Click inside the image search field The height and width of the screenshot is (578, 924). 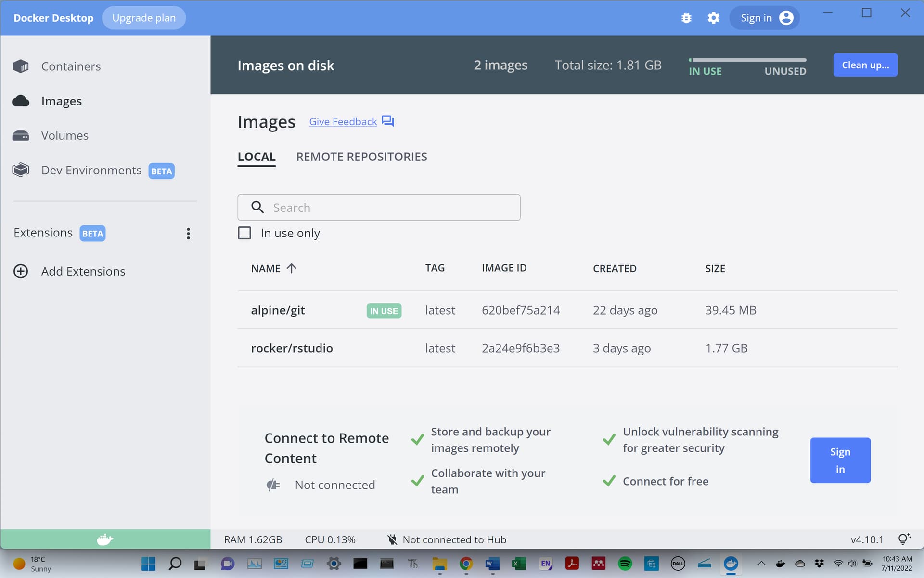coord(379,207)
